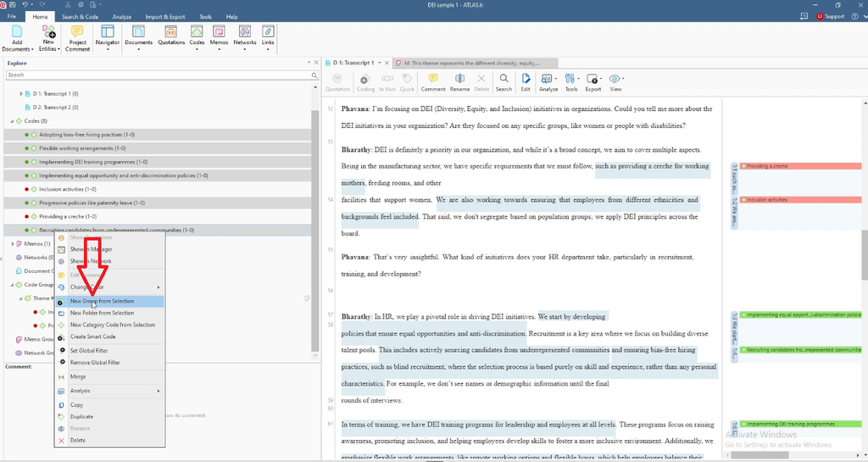Open Analysis submenu in context menu
The image size is (868, 462).
tap(109, 391)
